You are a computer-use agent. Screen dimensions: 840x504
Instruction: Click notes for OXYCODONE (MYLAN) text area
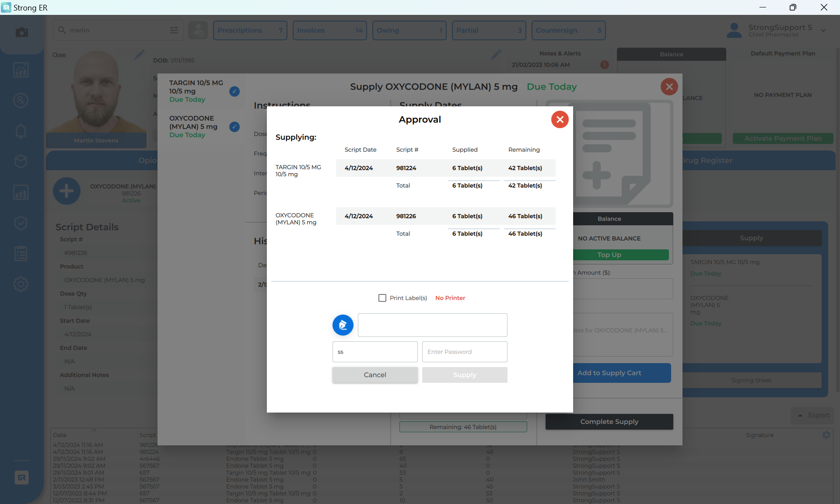click(623, 335)
